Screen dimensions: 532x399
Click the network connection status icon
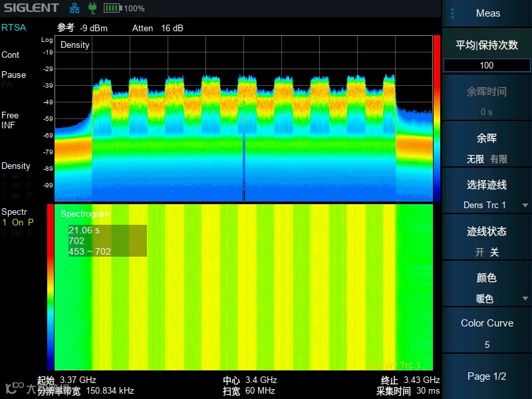click(74, 8)
